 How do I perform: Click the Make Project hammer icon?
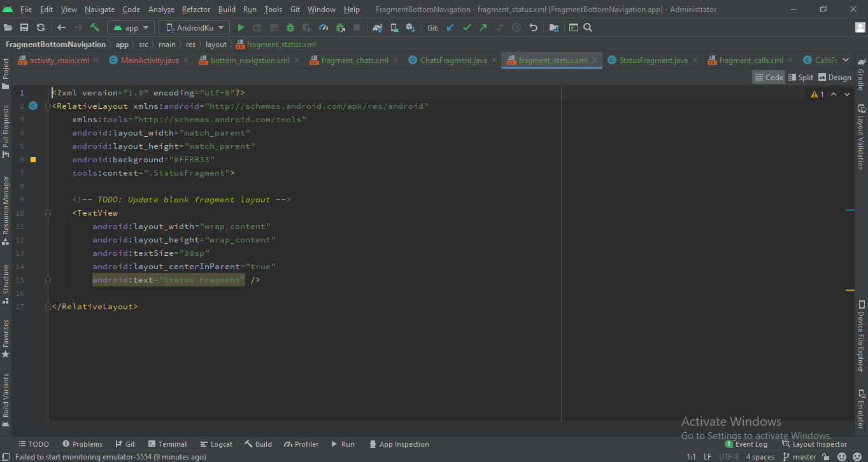point(94,27)
